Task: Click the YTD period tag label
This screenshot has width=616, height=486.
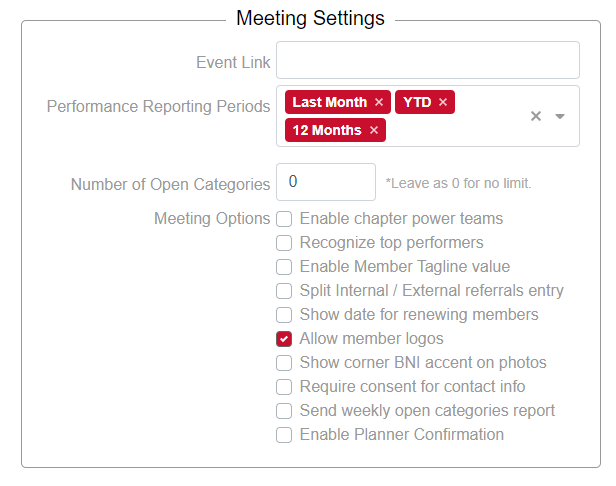Action: 417,102
